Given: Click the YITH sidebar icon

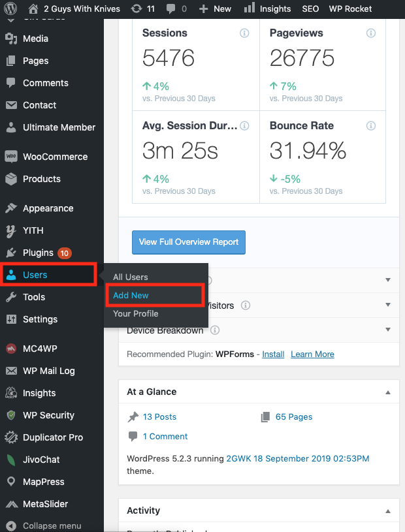Looking at the screenshot, I should 11,230.
